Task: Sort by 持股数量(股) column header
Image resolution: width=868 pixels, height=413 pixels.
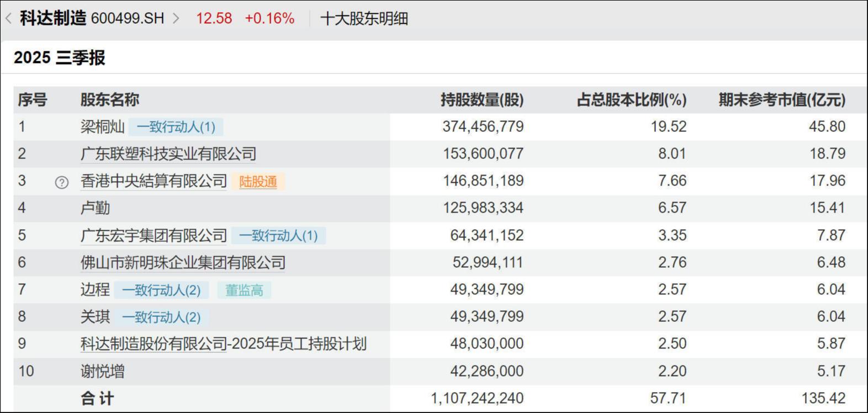Action: (x=482, y=100)
